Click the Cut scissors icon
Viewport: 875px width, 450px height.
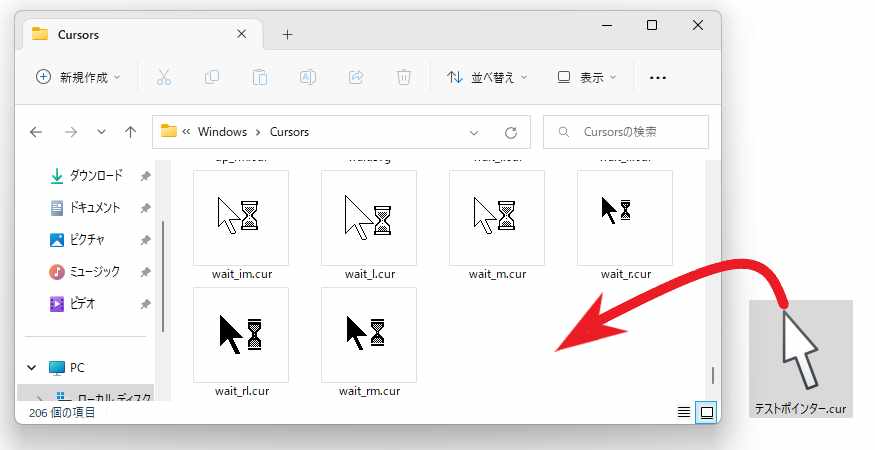[164, 77]
